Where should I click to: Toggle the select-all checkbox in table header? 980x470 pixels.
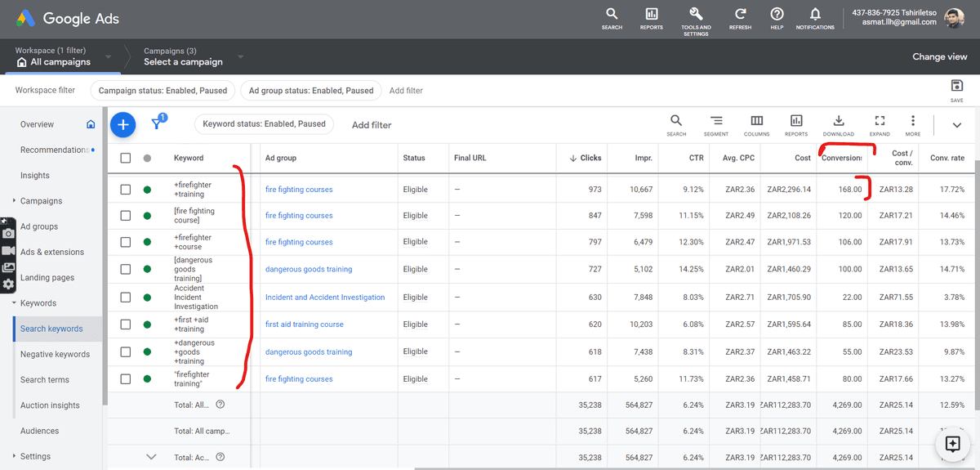[x=125, y=158]
